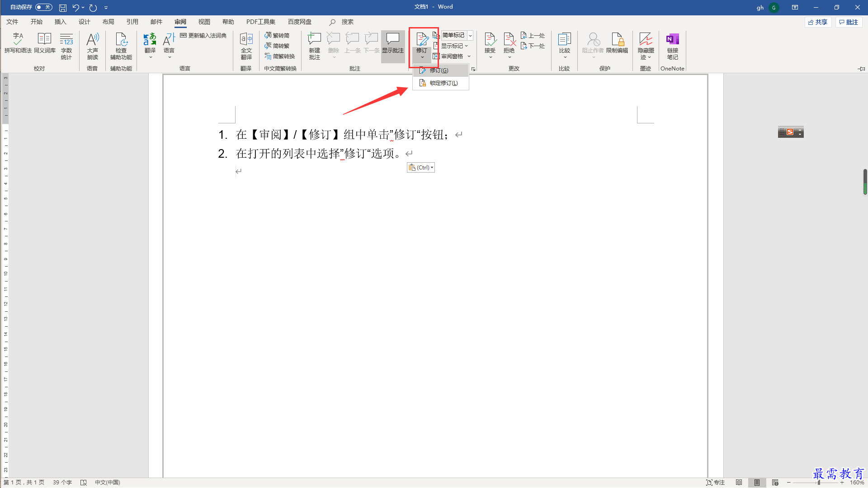868x488 pixels.
Task: Open the 同义词库 thesaurus
Action: pyautogui.click(x=44, y=43)
